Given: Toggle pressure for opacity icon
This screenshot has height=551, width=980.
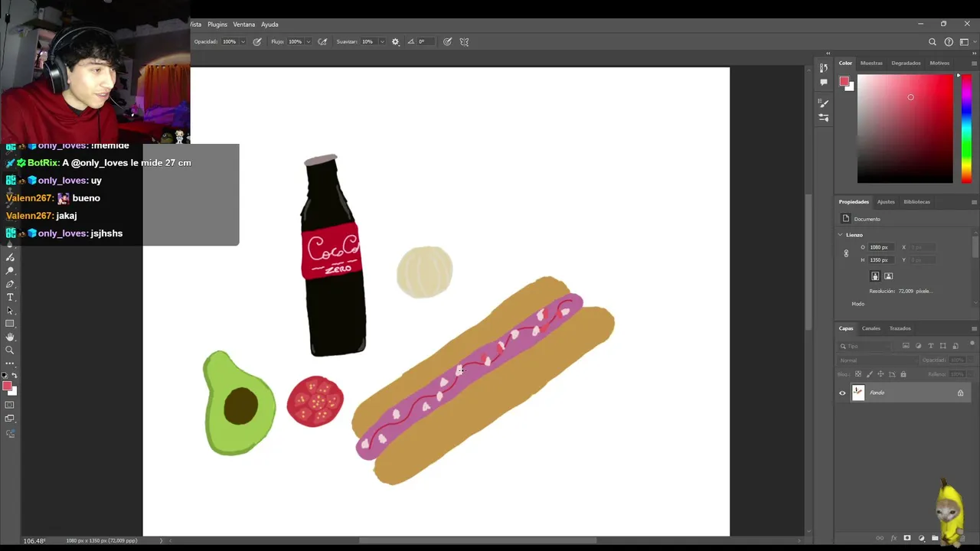Looking at the screenshot, I should point(257,41).
